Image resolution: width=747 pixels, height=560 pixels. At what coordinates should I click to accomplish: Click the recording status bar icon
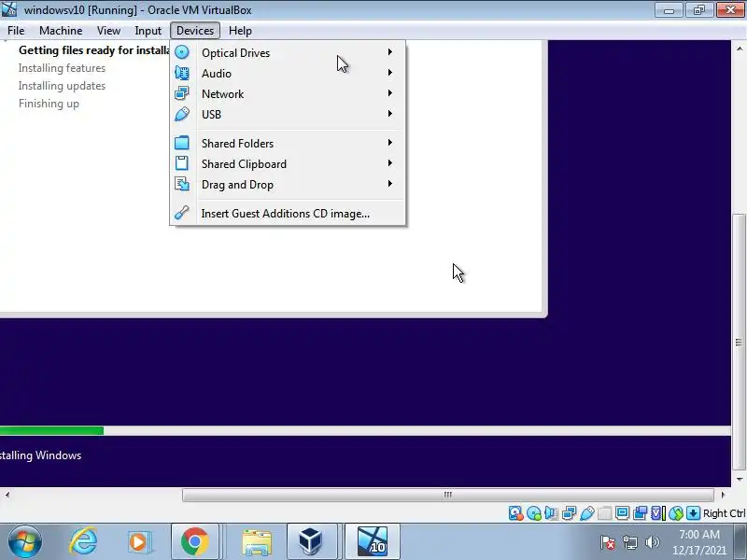point(640,512)
